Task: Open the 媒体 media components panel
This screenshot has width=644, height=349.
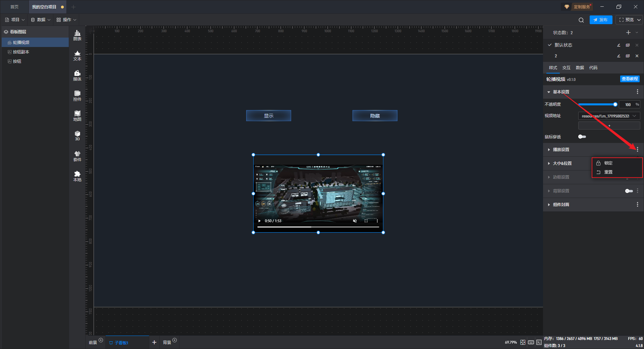Action: (x=77, y=76)
